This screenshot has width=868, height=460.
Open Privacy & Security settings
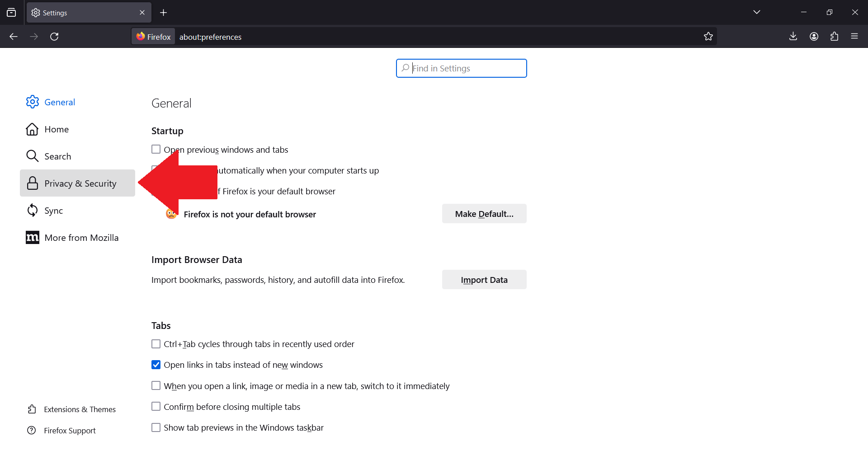(78, 183)
